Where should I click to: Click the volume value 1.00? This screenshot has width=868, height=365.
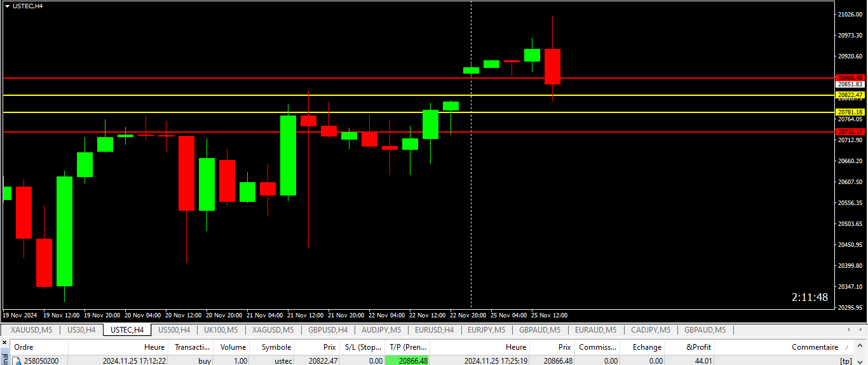tap(240, 361)
